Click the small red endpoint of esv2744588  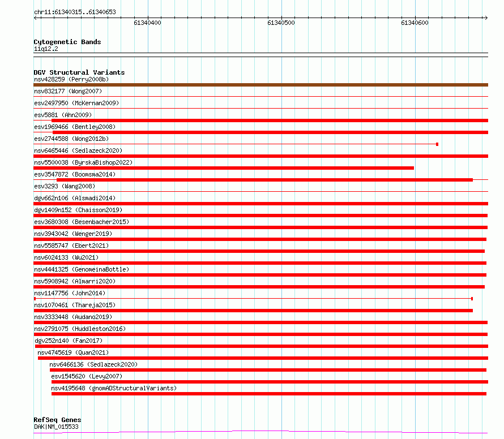coord(437,144)
